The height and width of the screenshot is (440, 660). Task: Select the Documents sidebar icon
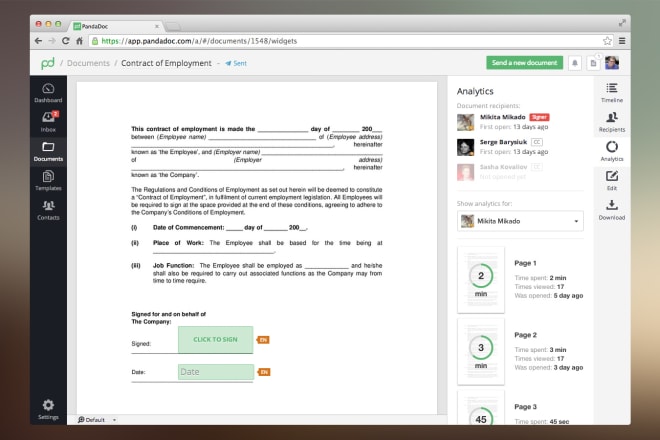click(x=48, y=152)
